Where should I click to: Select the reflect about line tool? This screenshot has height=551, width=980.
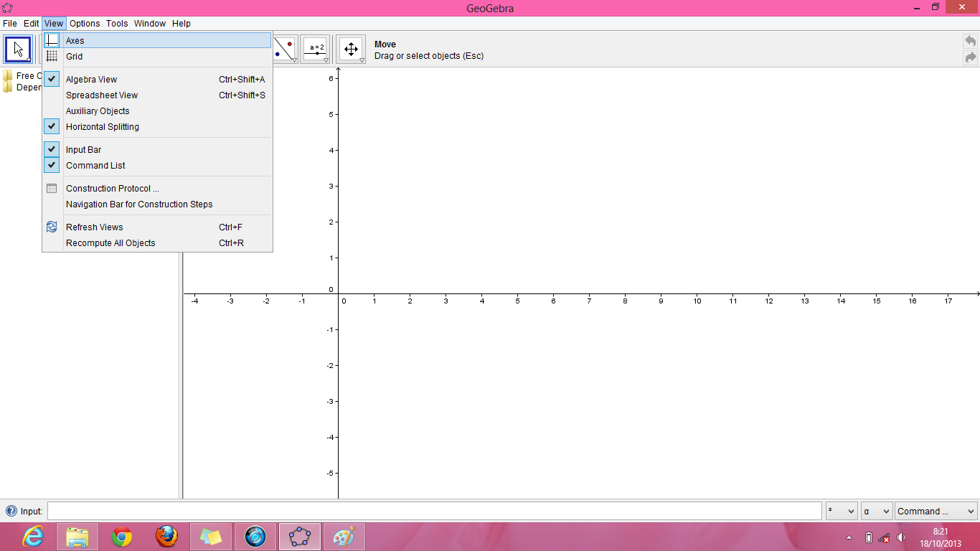(285, 50)
